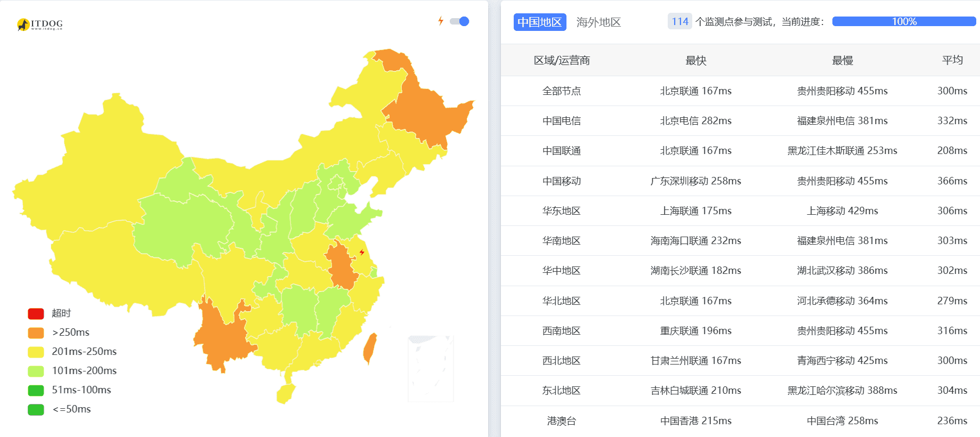This screenshot has width=980, height=437.
Task: Click the 114 monitoring points badge
Action: pos(680,22)
